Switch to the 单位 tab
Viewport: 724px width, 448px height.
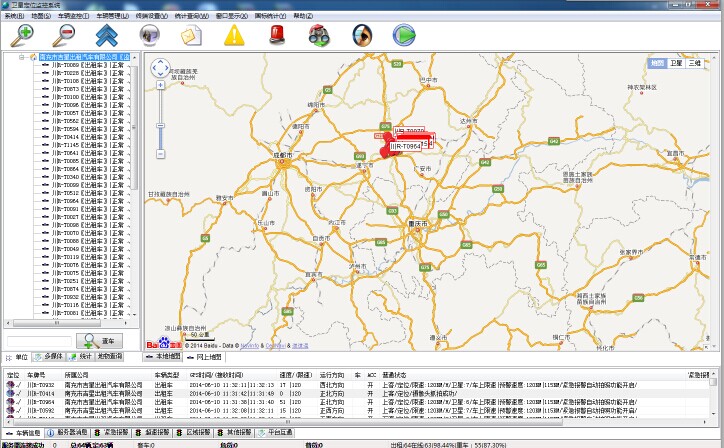click(17, 357)
